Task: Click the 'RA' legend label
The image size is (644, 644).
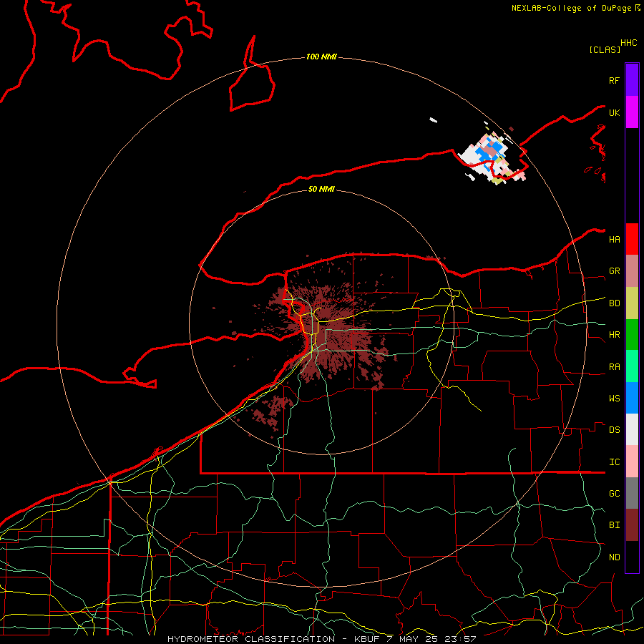Action: tap(614, 367)
